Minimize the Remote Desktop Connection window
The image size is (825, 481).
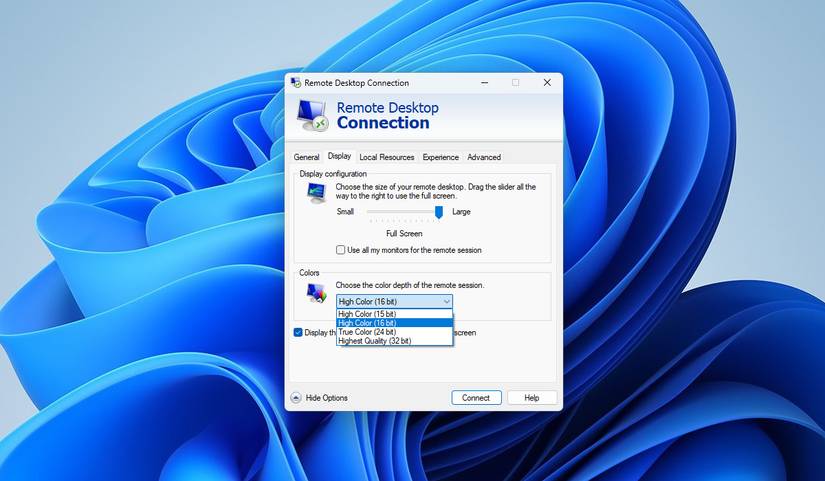(485, 83)
